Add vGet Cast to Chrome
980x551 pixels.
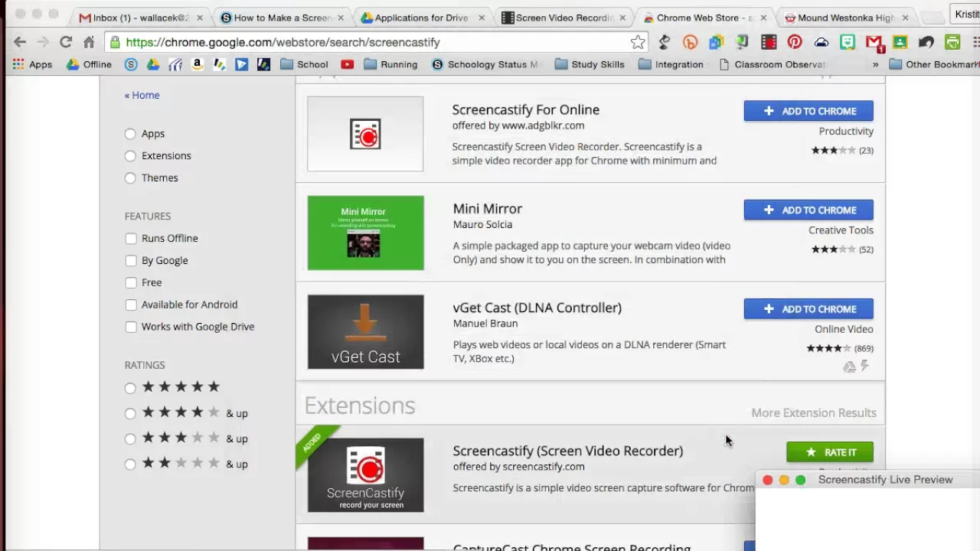(x=808, y=309)
